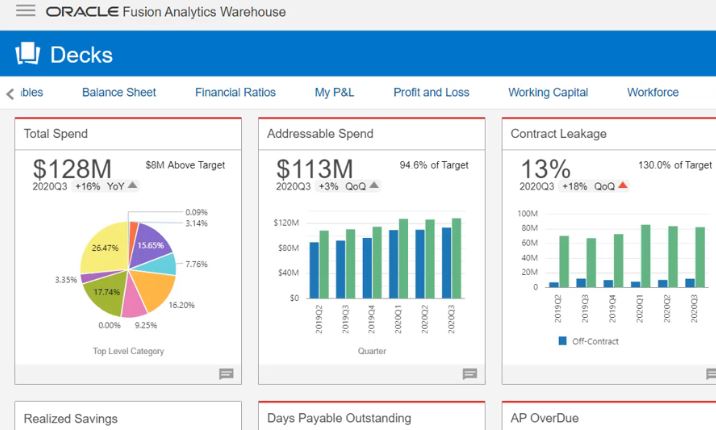
Task: Click the 13% Contract Leakage value
Action: coord(546,168)
